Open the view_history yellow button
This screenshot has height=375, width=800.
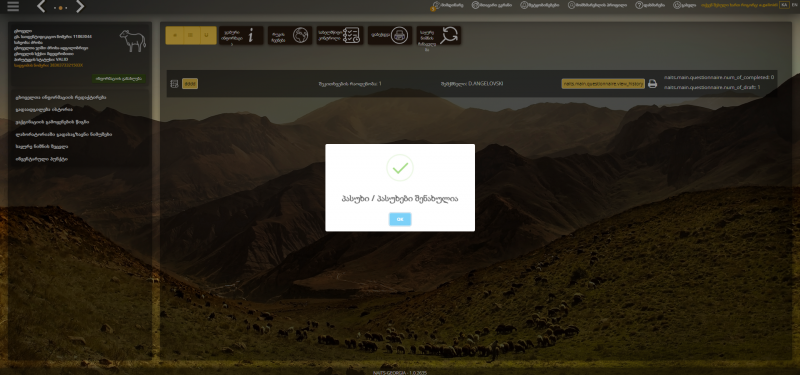click(x=603, y=84)
